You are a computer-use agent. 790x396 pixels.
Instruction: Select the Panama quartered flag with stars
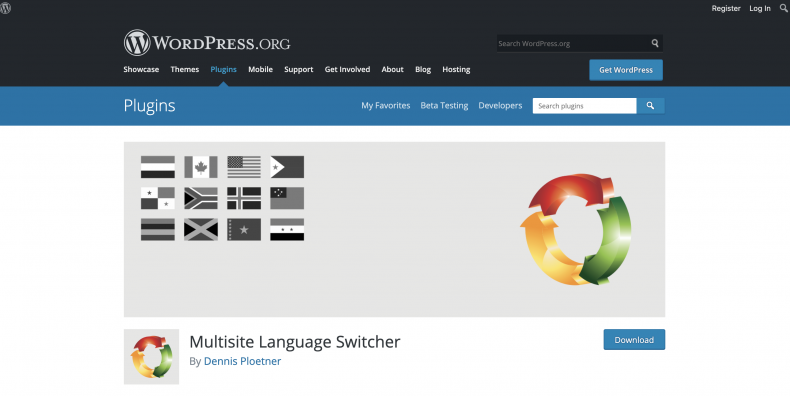click(x=158, y=198)
